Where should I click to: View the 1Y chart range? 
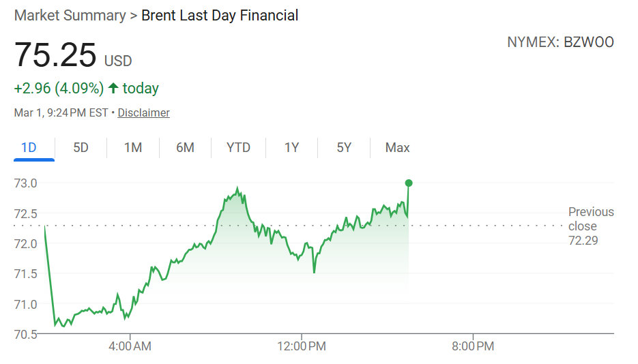click(x=291, y=147)
